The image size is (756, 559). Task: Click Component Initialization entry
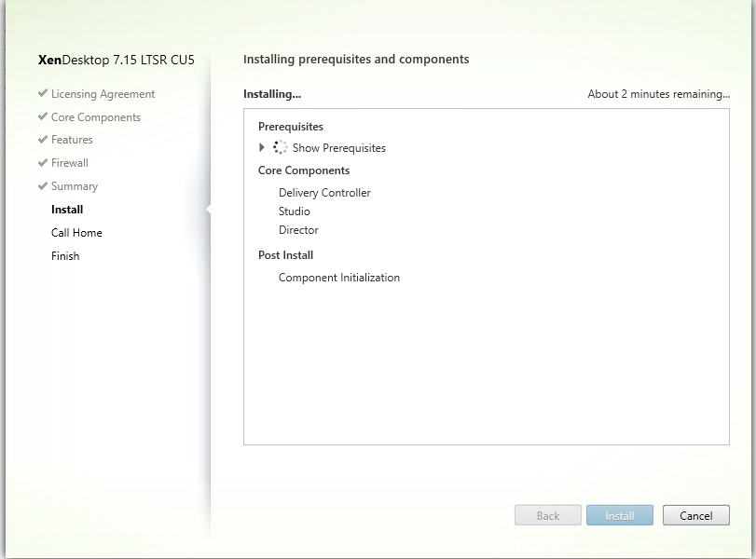(339, 278)
